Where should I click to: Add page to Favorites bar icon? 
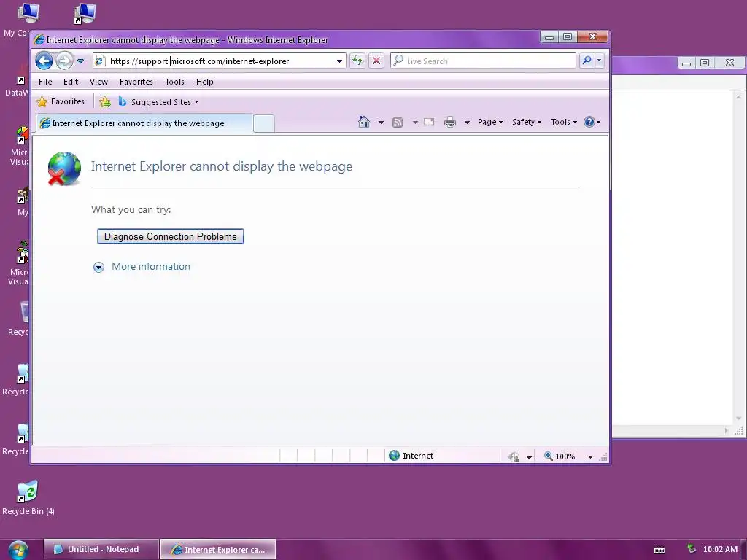click(x=105, y=102)
